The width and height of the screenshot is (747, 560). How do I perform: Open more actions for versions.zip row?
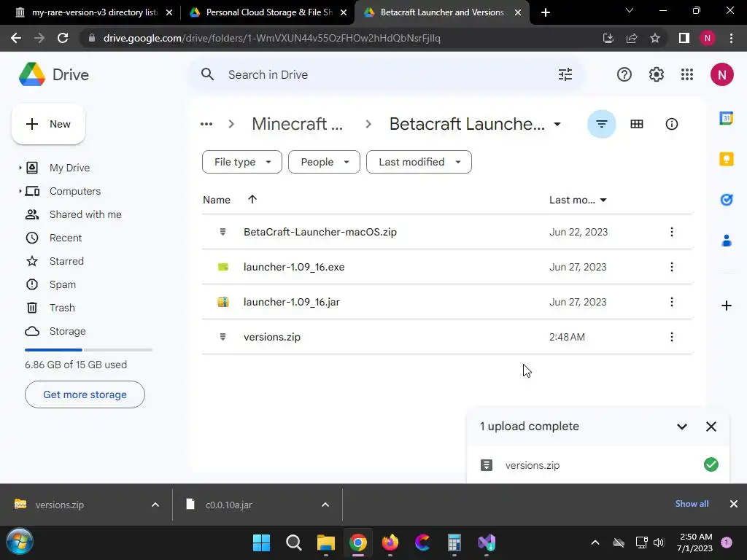pyautogui.click(x=671, y=337)
